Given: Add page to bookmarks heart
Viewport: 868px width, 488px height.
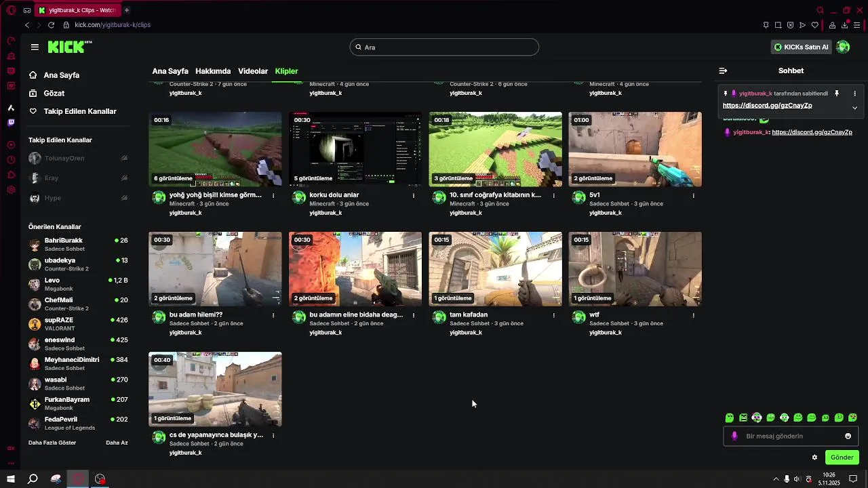Looking at the screenshot, I should pyautogui.click(x=814, y=25).
